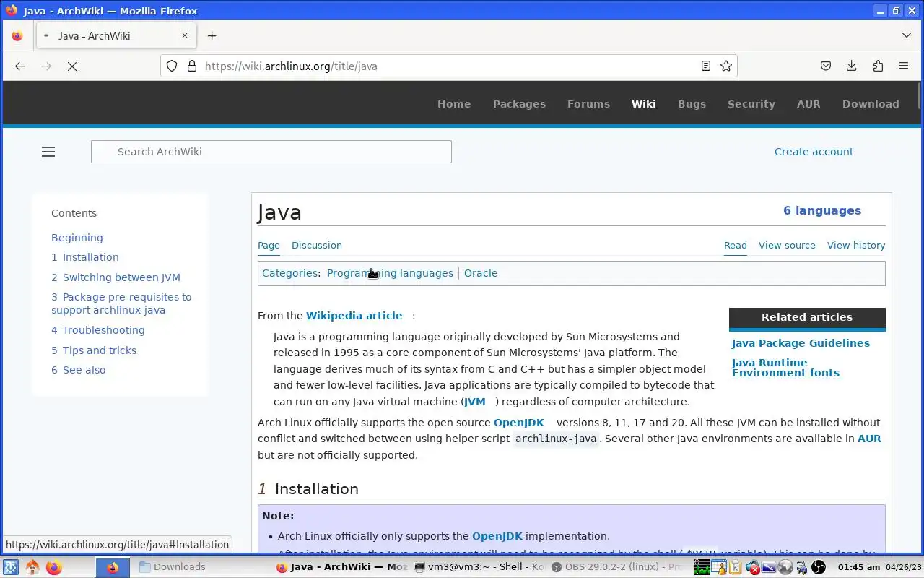Open Security in the navigation bar
The height and width of the screenshot is (578, 924).
[751, 104]
